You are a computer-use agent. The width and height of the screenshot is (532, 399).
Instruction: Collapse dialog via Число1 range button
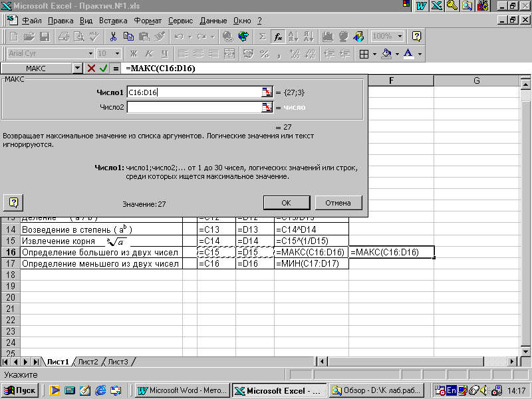[267, 92]
